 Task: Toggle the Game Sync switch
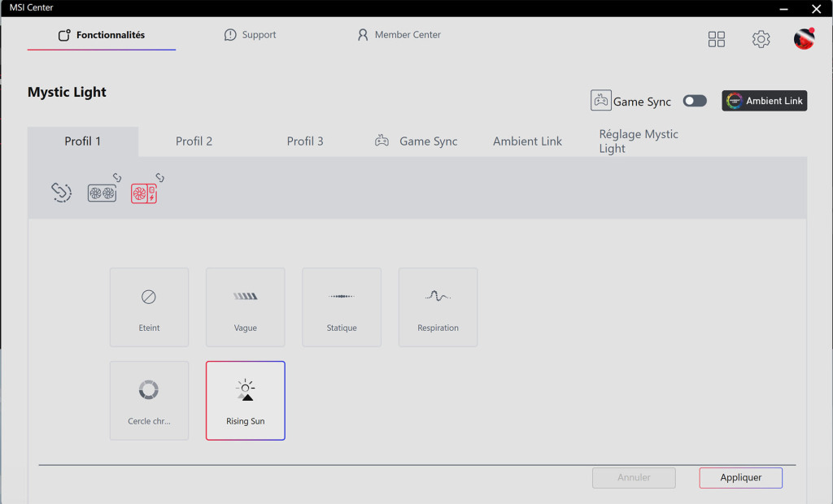[695, 101]
